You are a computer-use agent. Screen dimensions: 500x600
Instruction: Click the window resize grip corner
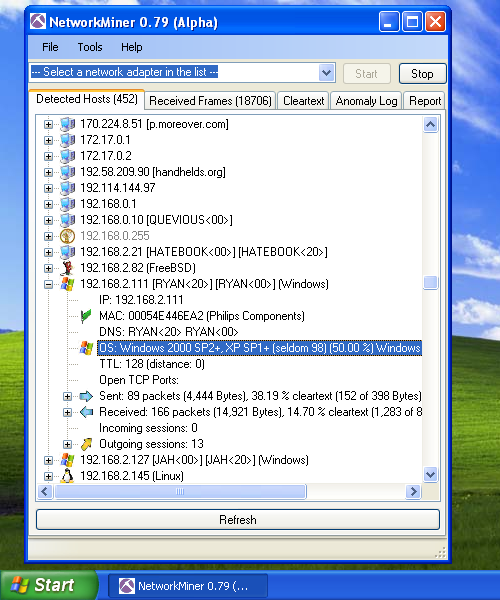pos(441,553)
